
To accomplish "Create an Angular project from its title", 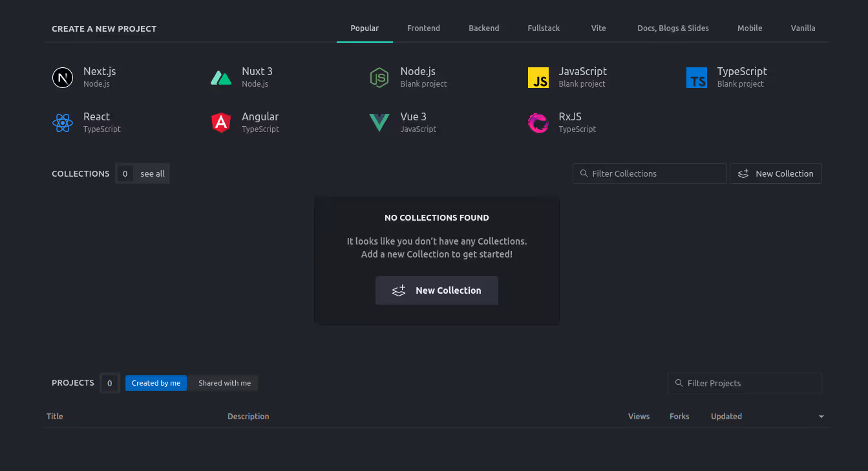I will point(260,116).
